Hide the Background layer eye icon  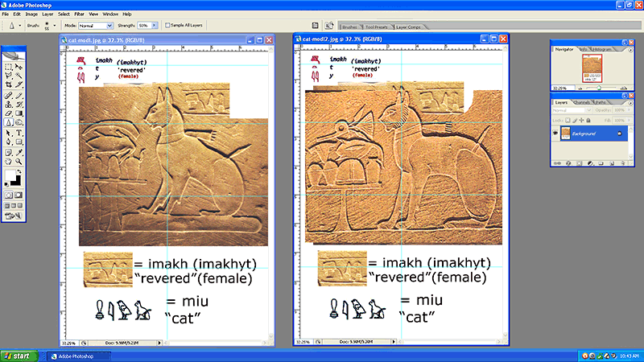point(556,132)
